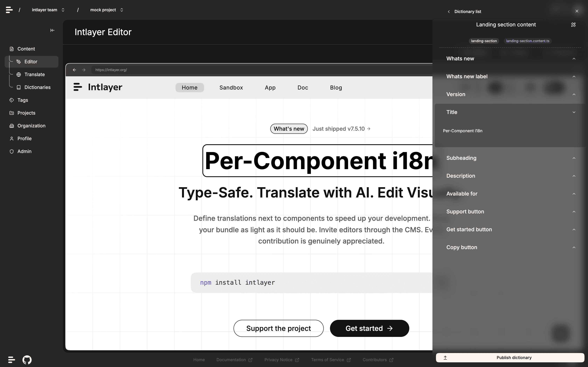Open the Organization icon in sidebar

click(12, 126)
